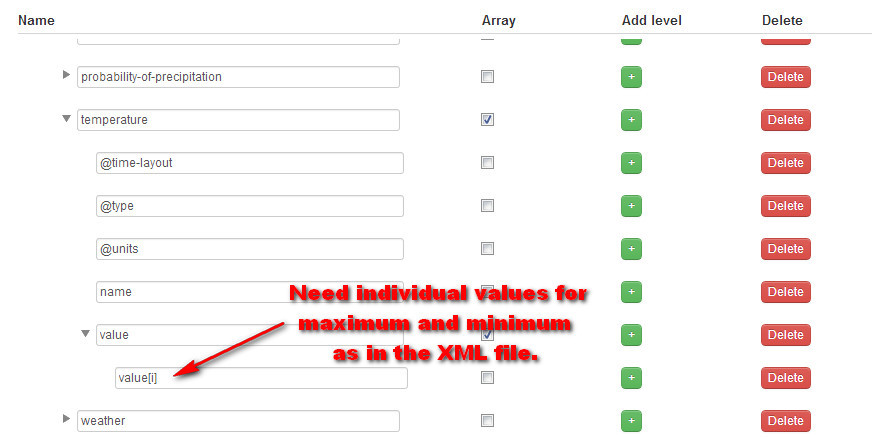This screenshot has width=872, height=437.
Task: Click the green plus button for temperature row
Action: [630, 120]
